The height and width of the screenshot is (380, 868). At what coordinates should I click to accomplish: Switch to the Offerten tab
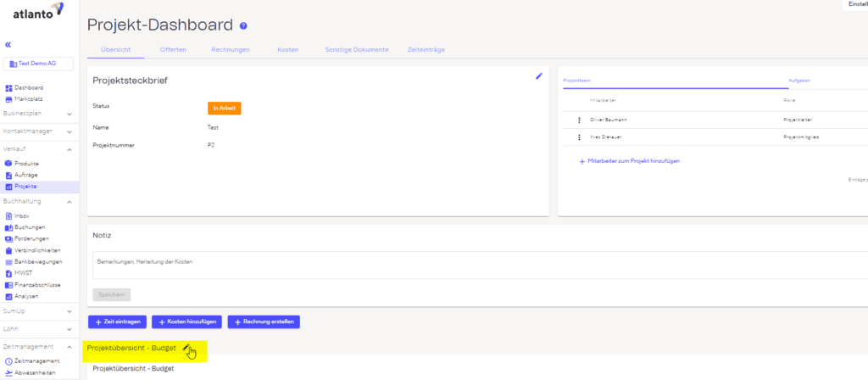(173, 50)
